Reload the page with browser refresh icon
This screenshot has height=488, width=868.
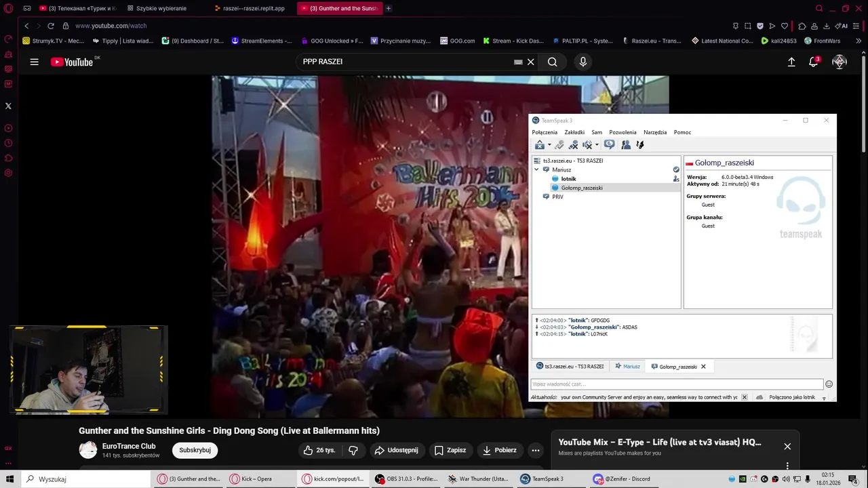[50, 26]
